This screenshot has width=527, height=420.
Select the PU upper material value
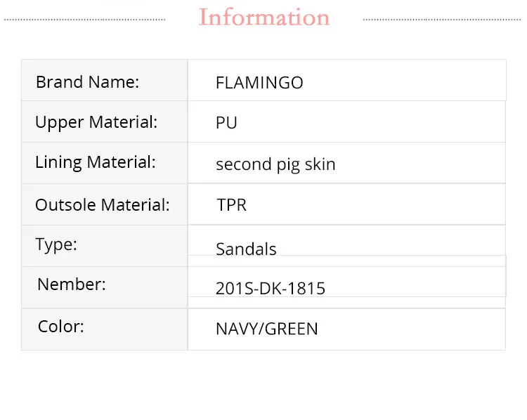click(226, 123)
